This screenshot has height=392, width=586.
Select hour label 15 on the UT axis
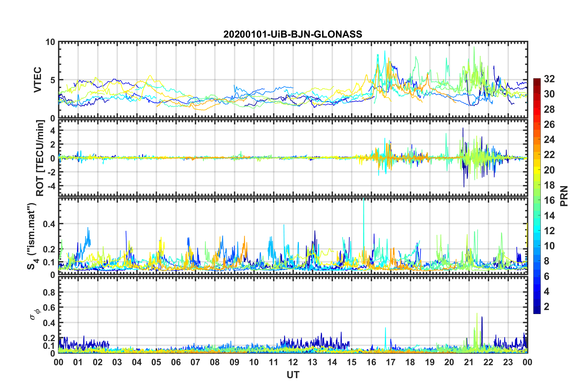click(x=352, y=362)
